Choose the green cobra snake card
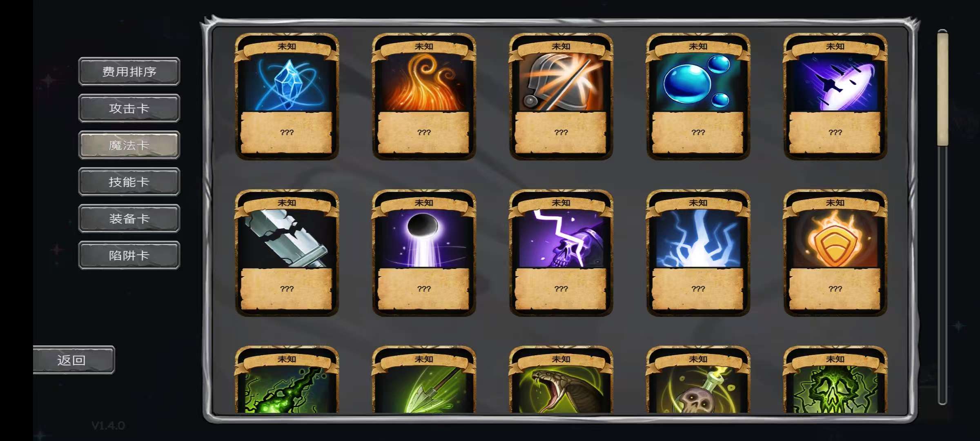This screenshot has height=441, width=980. coord(561,380)
